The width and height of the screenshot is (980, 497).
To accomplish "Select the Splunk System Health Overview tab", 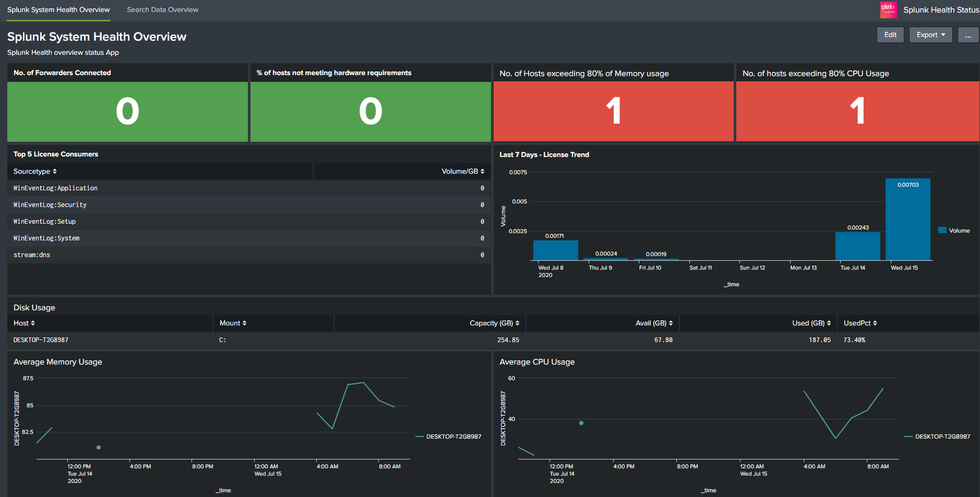I will coord(58,9).
